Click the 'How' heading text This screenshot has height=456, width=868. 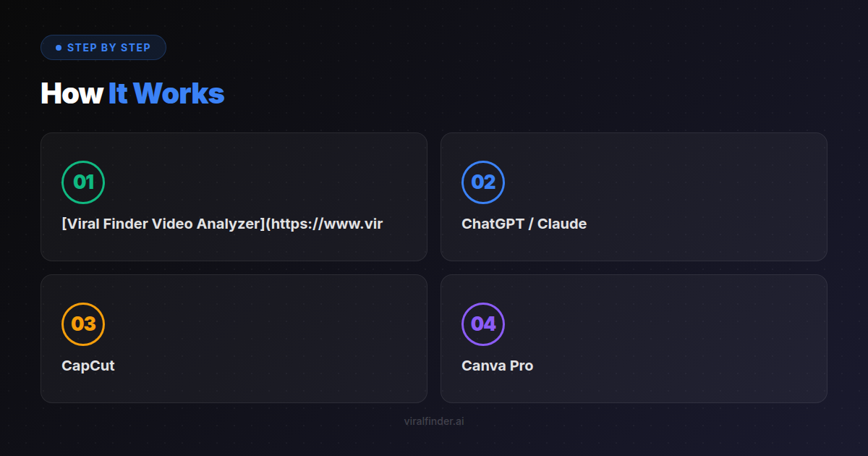72,93
